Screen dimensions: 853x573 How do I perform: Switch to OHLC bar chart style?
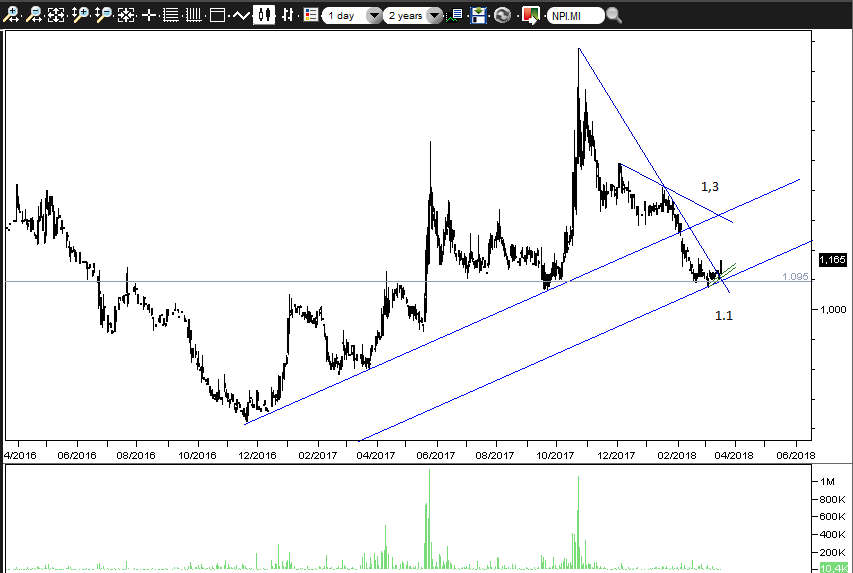pos(288,15)
